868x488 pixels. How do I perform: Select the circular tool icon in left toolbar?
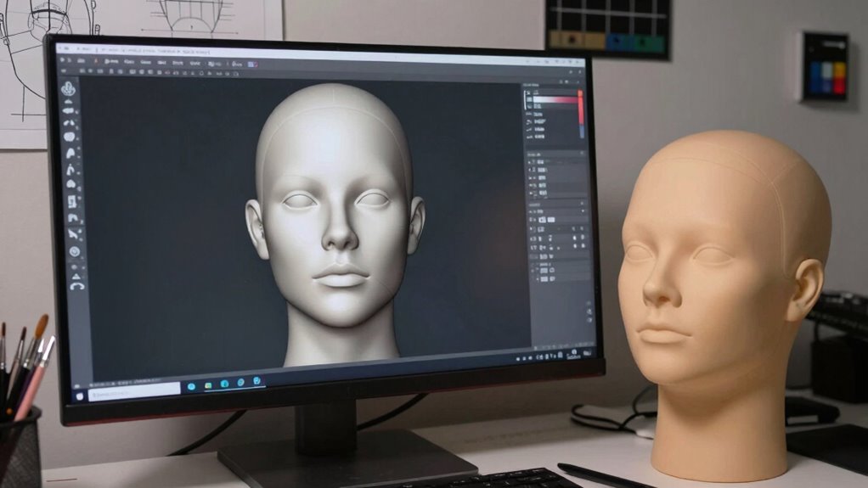(75, 251)
